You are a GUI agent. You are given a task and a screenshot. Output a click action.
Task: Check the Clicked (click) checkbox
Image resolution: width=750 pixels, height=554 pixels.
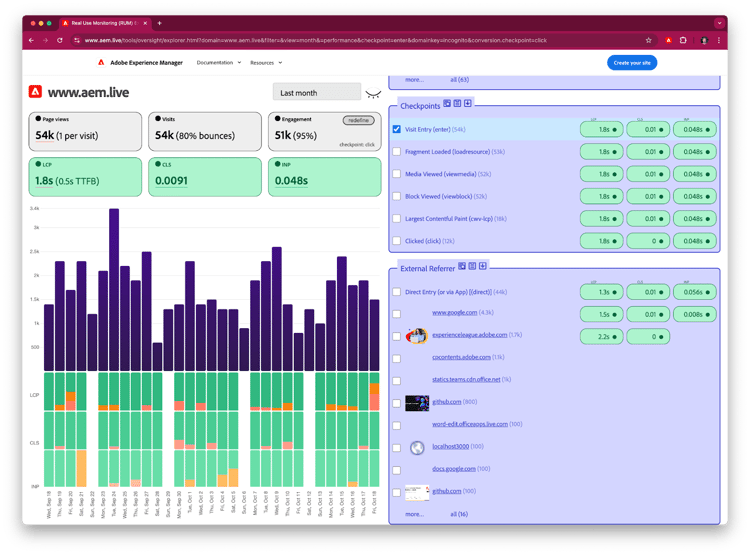397,241
